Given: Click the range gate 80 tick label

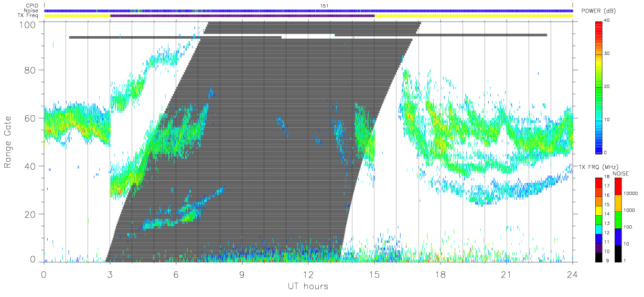Looking at the screenshot, I should point(29,70).
